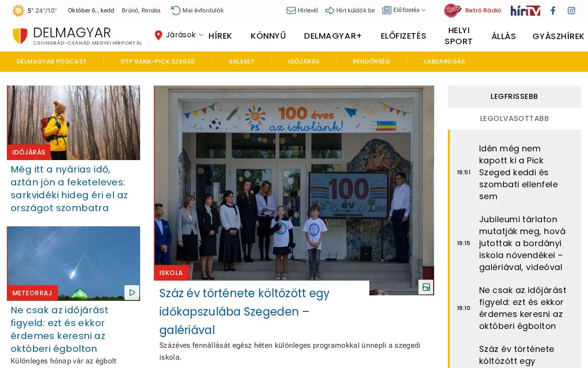Image resolution: width=588 pixels, height=368 pixels.
Task: Click the Retró Rádió text label
Action: (x=483, y=10)
